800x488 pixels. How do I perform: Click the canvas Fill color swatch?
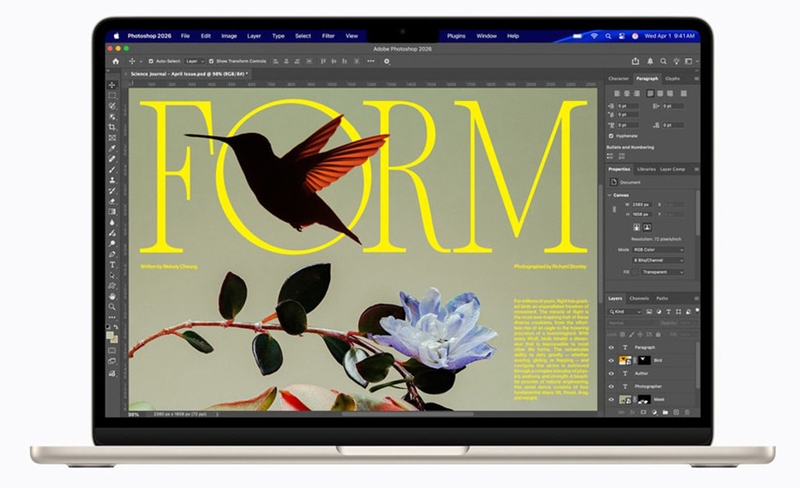click(635, 272)
